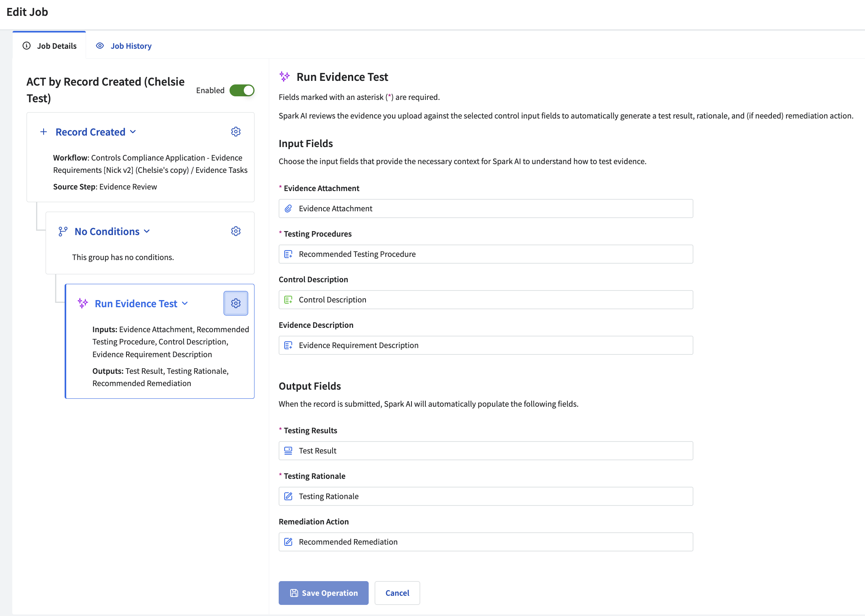Click the plus icon beside Record Created
The image size is (865, 616).
coord(44,132)
